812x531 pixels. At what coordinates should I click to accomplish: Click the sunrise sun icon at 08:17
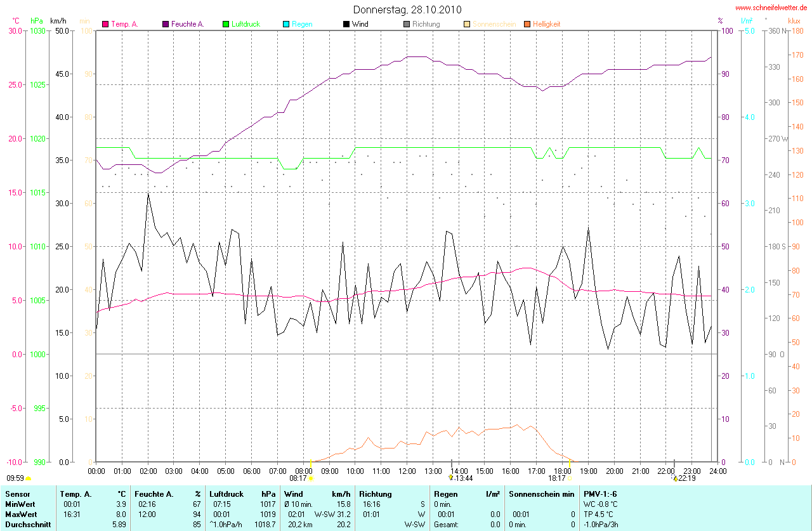311,478
